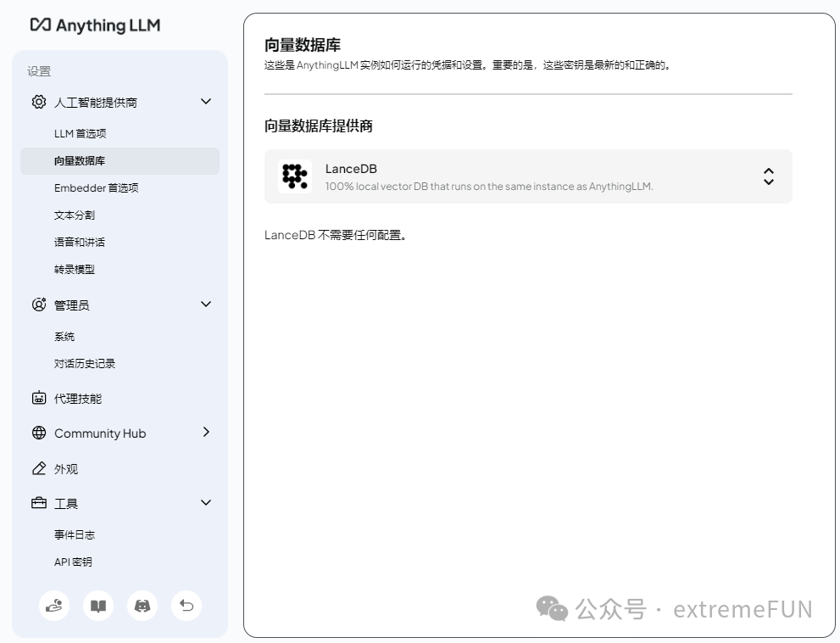Open 系统 admin settings
The image size is (840, 643).
[64, 336]
